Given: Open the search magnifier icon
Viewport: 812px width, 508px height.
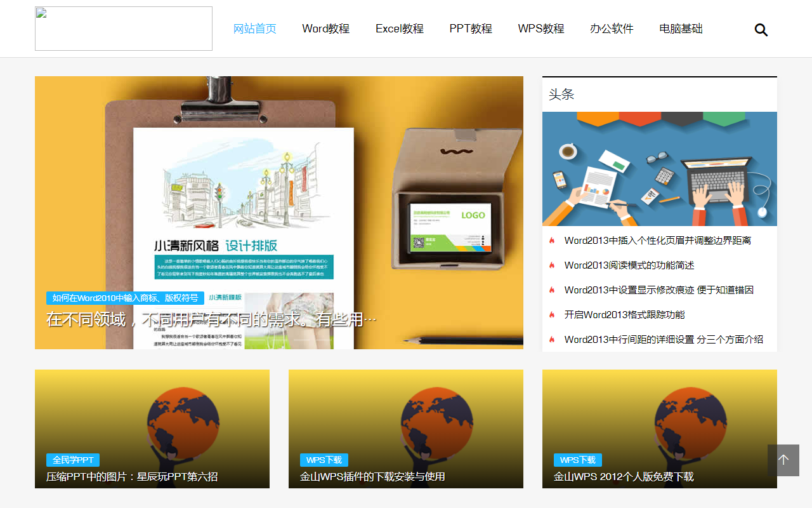Looking at the screenshot, I should point(761,29).
